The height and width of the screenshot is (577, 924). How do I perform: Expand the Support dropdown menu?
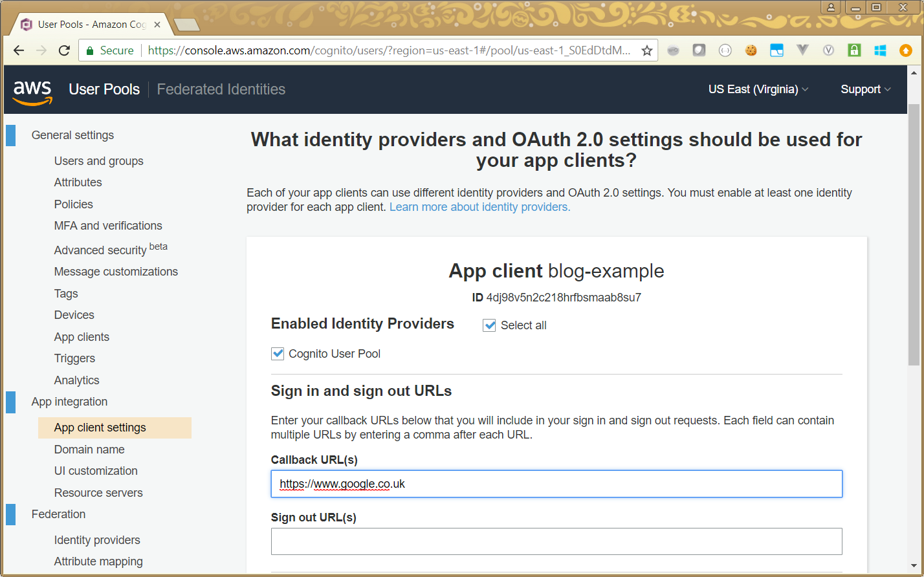(865, 89)
